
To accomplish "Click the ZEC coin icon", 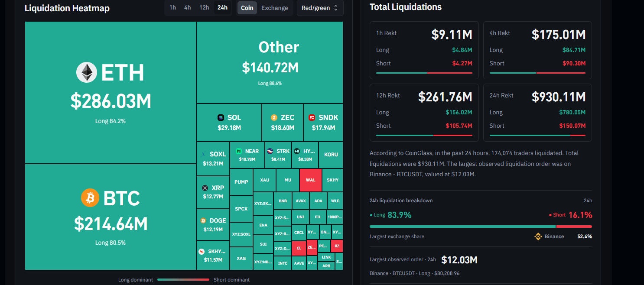I will point(274,117).
